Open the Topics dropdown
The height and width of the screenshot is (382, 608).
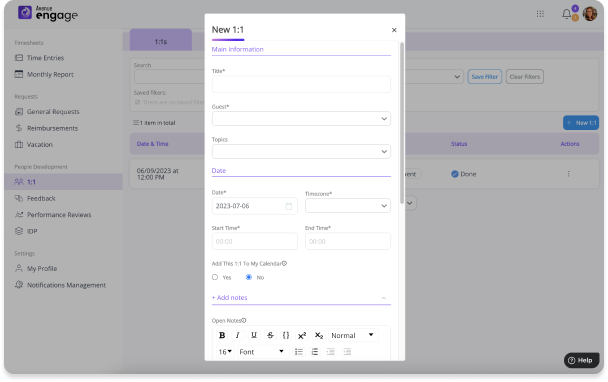click(301, 151)
